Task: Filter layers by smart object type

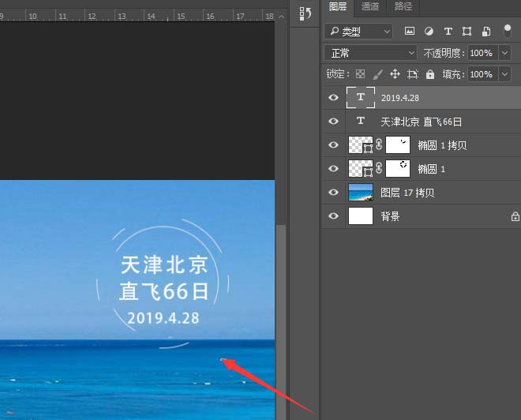Action: (x=486, y=32)
